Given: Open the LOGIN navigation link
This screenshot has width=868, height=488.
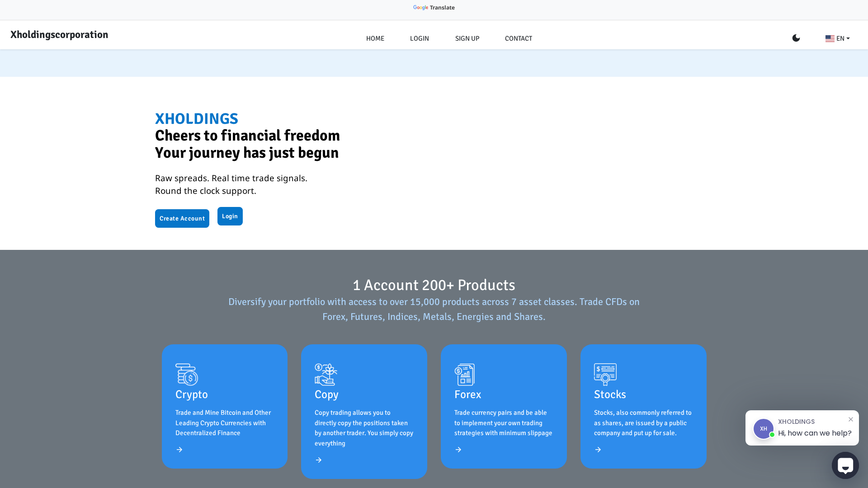Looking at the screenshot, I should [x=419, y=38].
